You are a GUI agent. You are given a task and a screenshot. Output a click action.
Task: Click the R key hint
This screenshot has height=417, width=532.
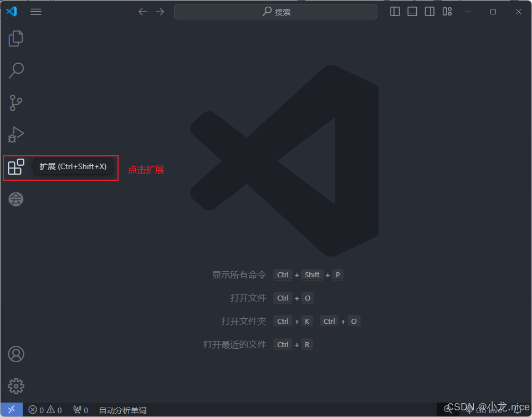point(306,344)
